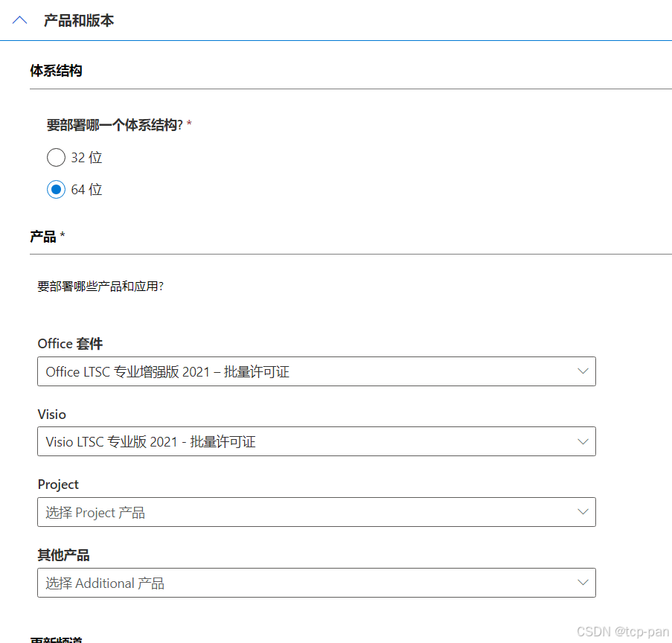Click the 其他产品 label
The width and height of the screenshot is (672, 643).
63,554
